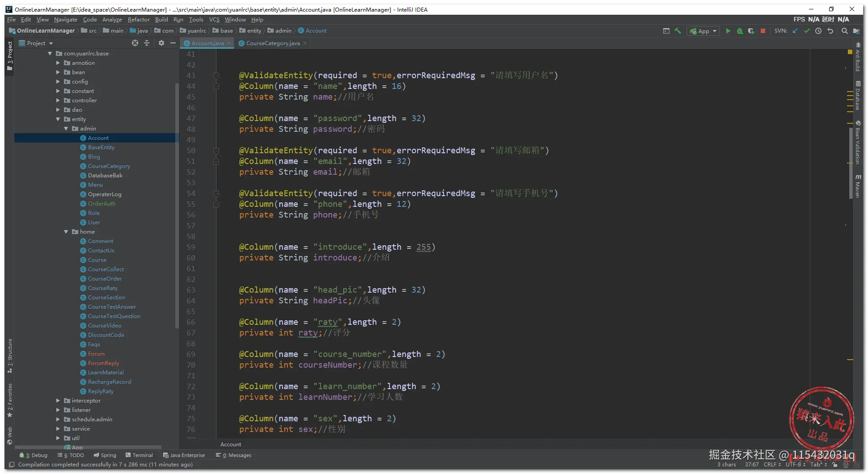The height and width of the screenshot is (474, 868).
Task: Open the Tab* indent settings selector
Action: point(818,465)
